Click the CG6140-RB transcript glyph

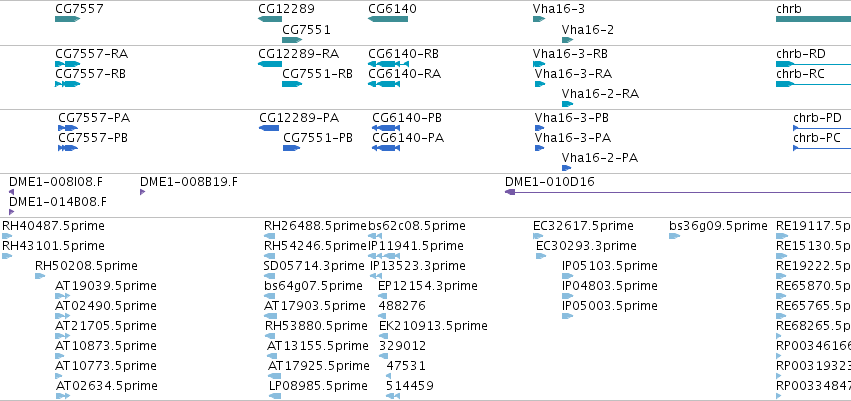coord(388,64)
